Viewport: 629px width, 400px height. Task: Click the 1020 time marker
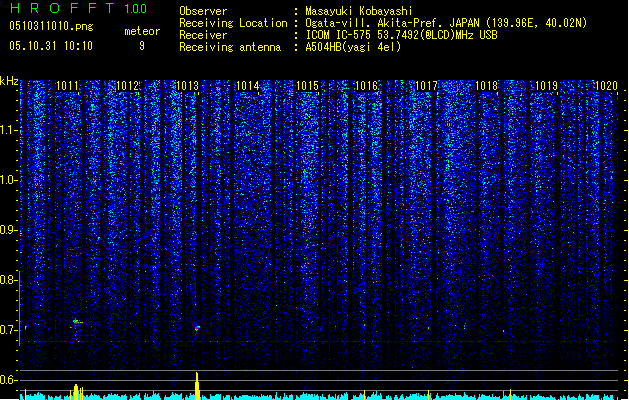click(607, 86)
